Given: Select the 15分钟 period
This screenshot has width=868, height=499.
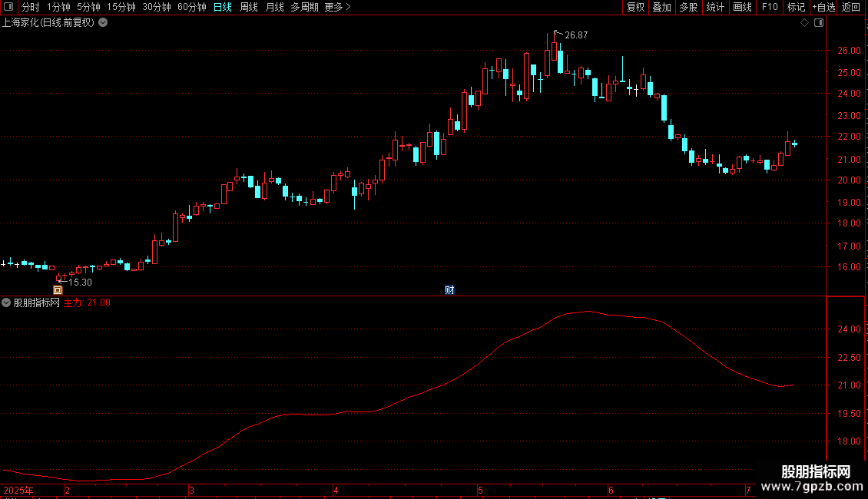Looking at the screenshot, I should [x=121, y=7].
